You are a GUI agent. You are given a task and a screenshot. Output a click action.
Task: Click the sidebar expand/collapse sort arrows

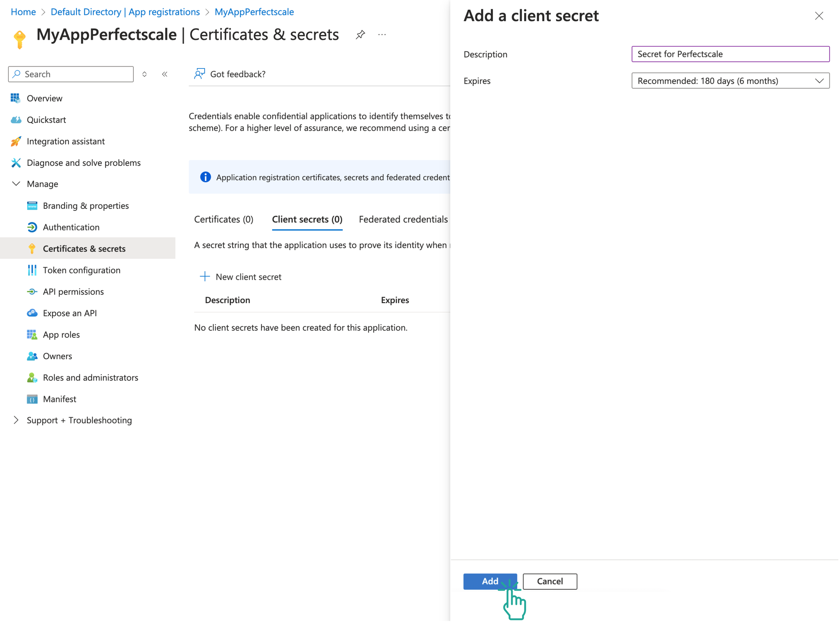(x=144, y=74)
